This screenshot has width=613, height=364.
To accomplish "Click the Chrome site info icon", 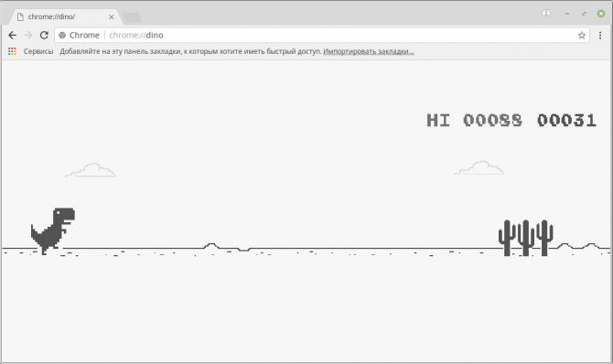I will [62, 35].
